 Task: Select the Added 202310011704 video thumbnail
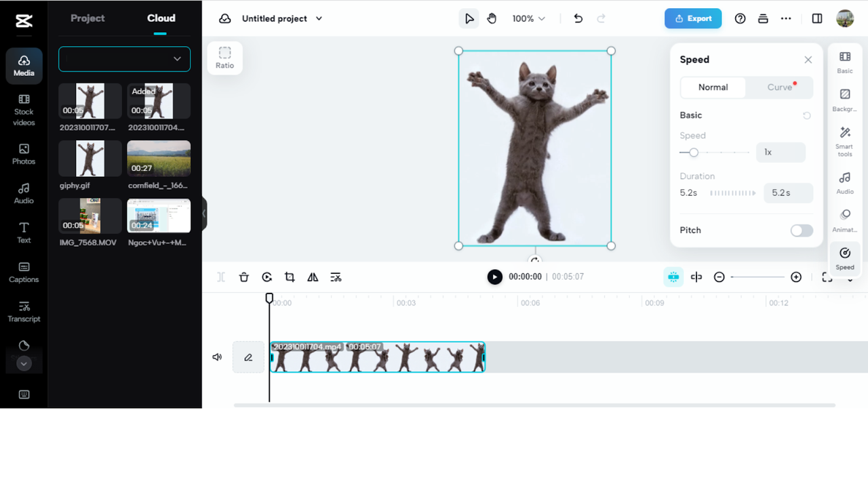click(159, 101)
